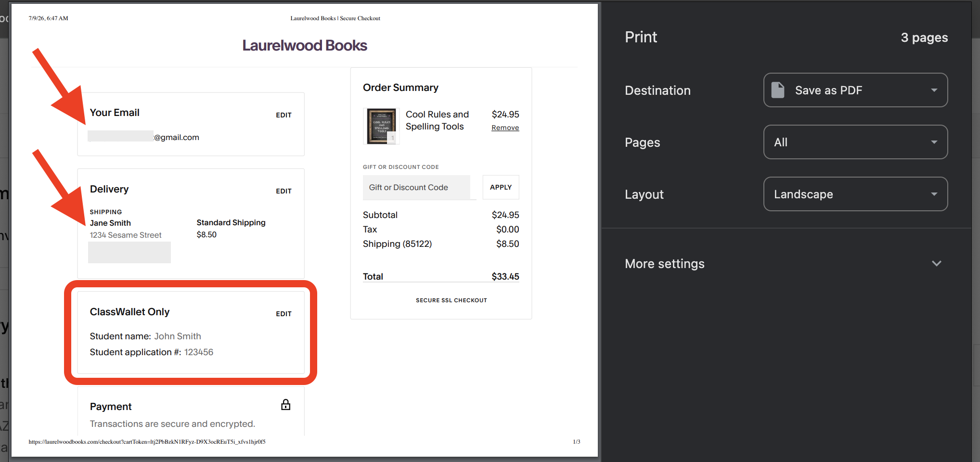Open the Layout dropdown set to Landscape
This screenshot has height=462, width=980.
coord(855,194)
